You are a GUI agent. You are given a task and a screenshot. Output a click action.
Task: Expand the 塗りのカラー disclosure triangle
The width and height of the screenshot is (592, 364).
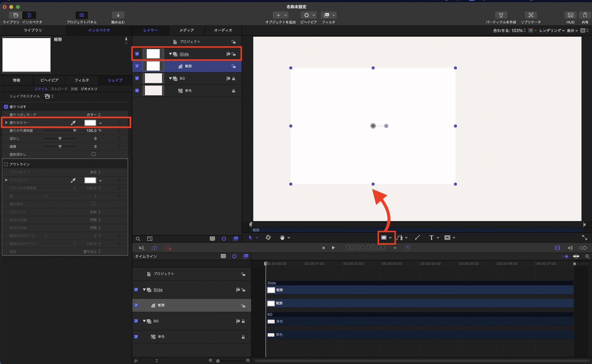coord(6,122)
